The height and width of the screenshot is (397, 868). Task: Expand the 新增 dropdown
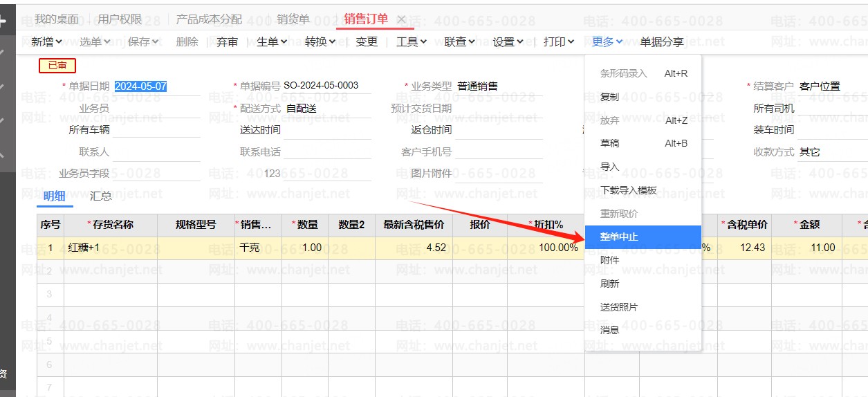point(46,42)
